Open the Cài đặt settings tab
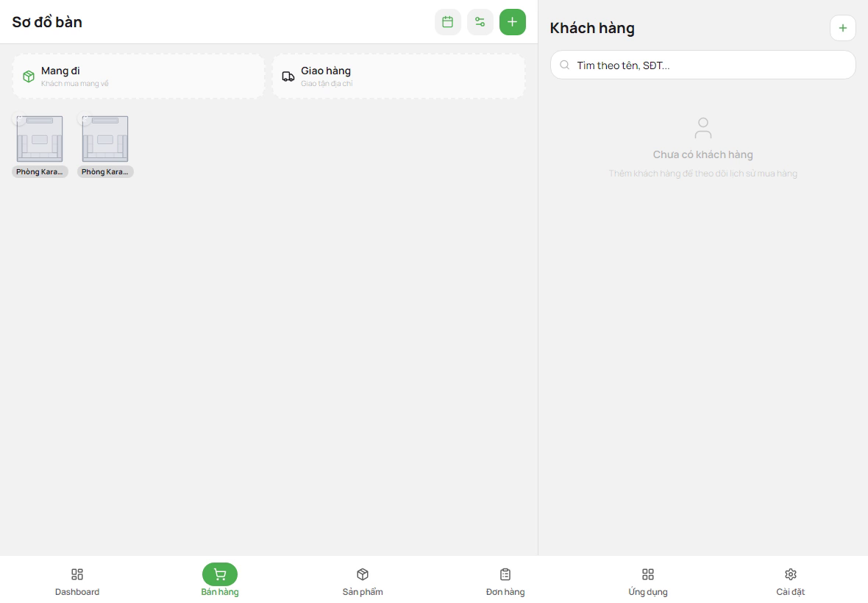868x603 pixels. pos(791,582)
